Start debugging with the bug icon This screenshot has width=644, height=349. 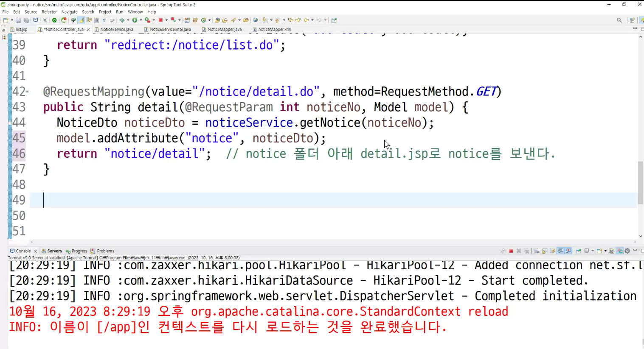coord(122,20)
